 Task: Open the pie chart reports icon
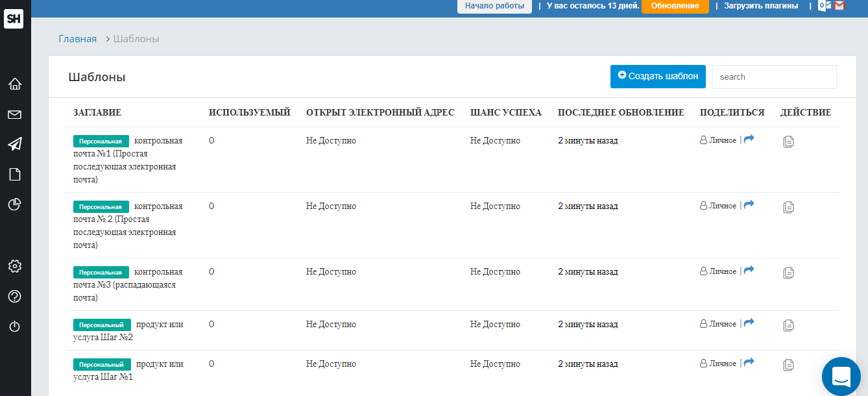point(15,204)
